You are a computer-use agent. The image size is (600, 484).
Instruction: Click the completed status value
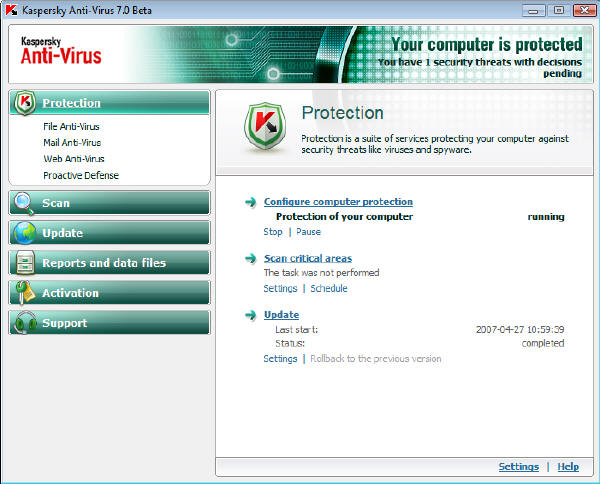543,343
